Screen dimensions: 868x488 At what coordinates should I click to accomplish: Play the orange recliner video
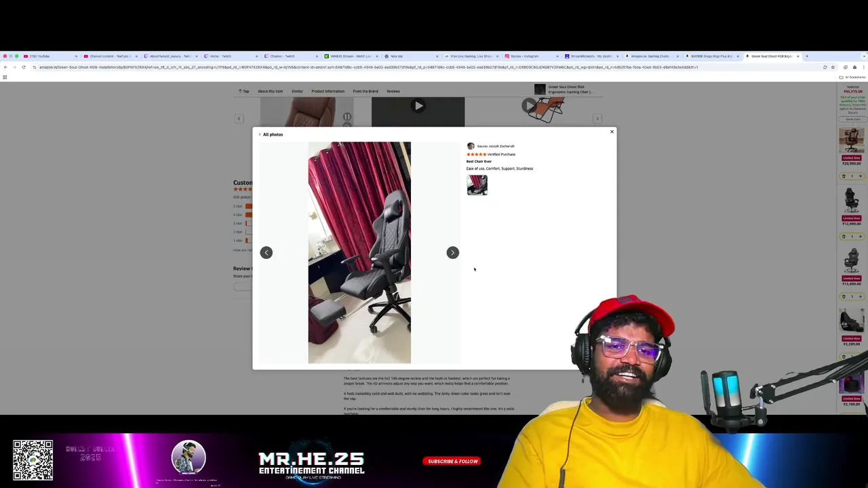(x=528, y=106)
